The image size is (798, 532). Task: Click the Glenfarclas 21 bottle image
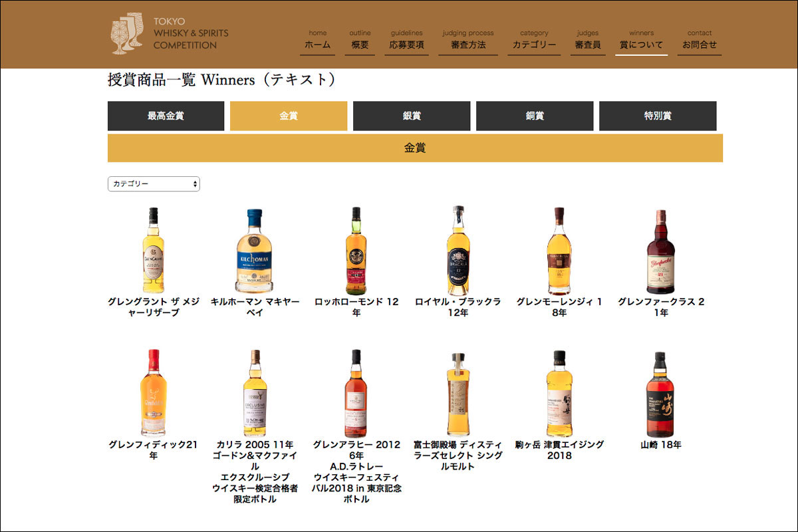coord(660,251)
